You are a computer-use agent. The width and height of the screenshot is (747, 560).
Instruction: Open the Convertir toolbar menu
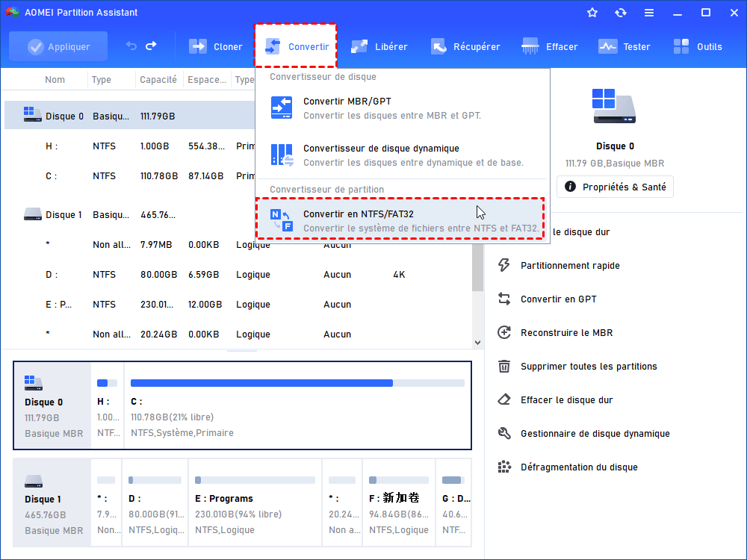[297, 46]
